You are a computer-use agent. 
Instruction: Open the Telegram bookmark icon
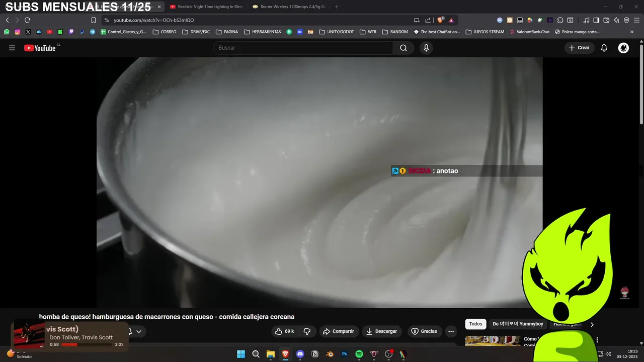[93, 32]
